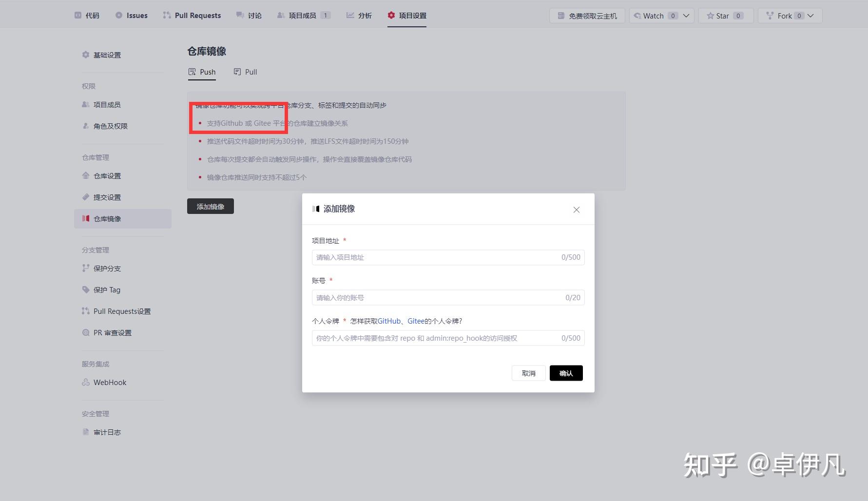Open the 项目成员 tab showing count 1
Screen dimensions: 868x501
303,15
